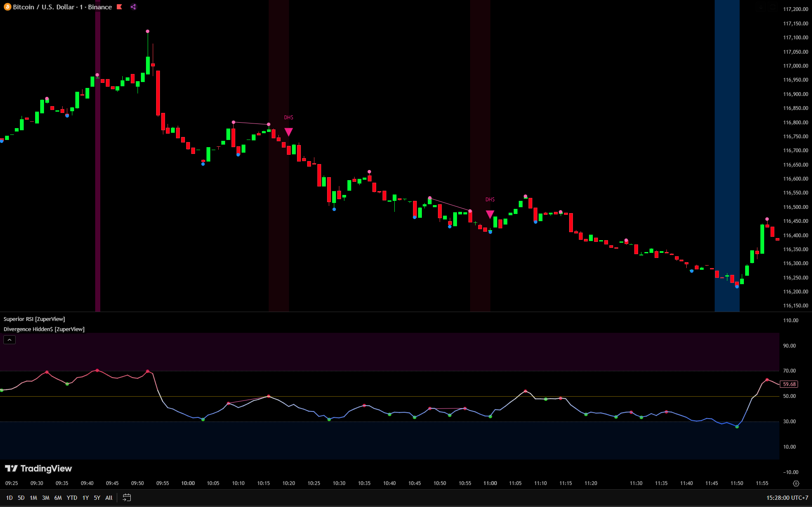Select Divergence Hidden$ [ZuperView] indicator label
The height and width of the screenshot is (507, 812).
coord(44,329)
